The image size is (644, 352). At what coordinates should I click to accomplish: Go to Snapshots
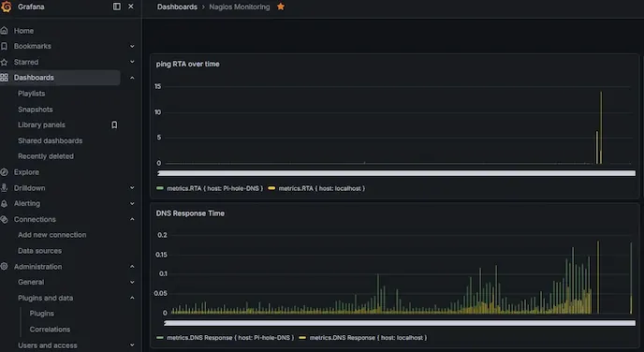(x=36, y=110)
